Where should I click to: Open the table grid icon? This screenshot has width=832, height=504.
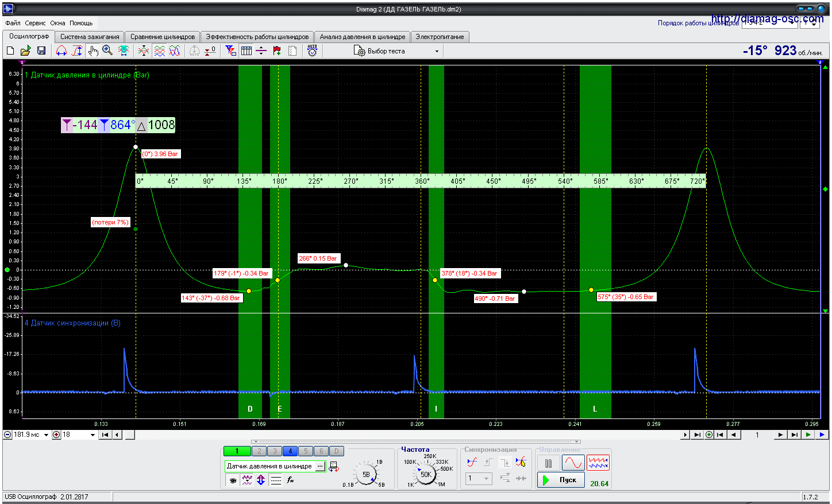246,51
